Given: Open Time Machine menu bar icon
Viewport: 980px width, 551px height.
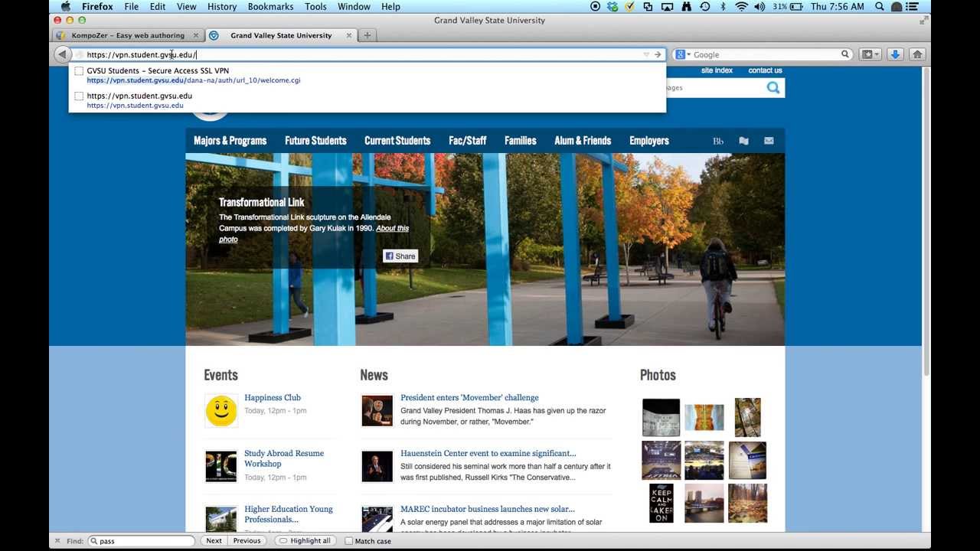Looking at the screenshot, I should [704, 6].
